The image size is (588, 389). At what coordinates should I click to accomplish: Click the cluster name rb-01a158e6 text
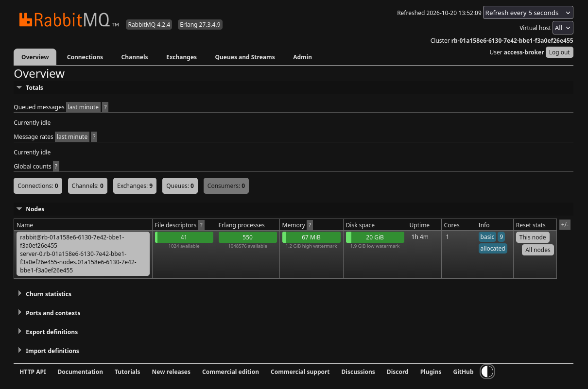[x=512, y=41]
